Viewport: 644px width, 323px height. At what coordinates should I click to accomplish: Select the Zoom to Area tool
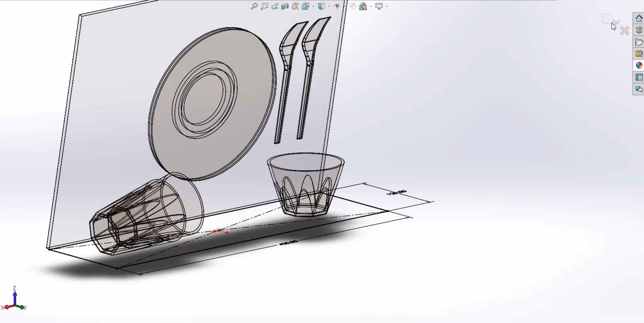click(x=264, y=6)
